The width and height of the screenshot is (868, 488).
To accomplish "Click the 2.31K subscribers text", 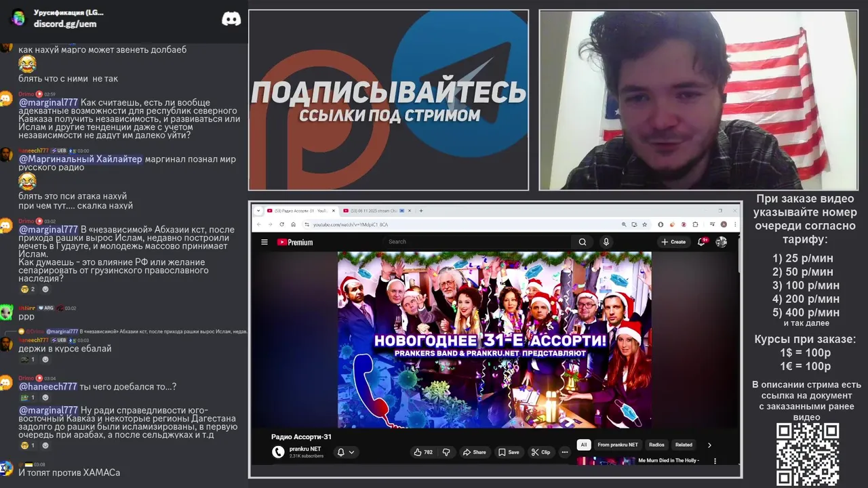I will coord(307,456).
